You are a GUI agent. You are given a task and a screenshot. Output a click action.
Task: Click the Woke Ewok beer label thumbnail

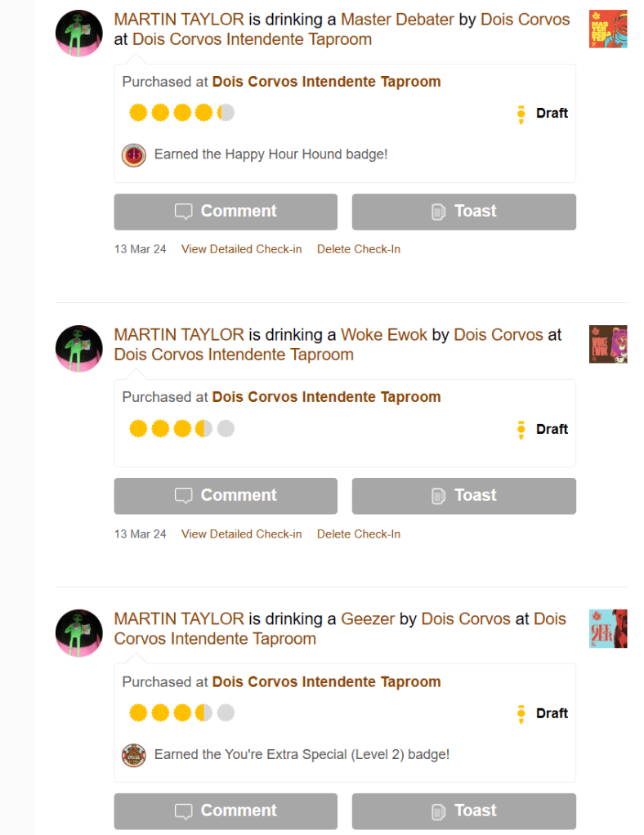tap(608, 344)
